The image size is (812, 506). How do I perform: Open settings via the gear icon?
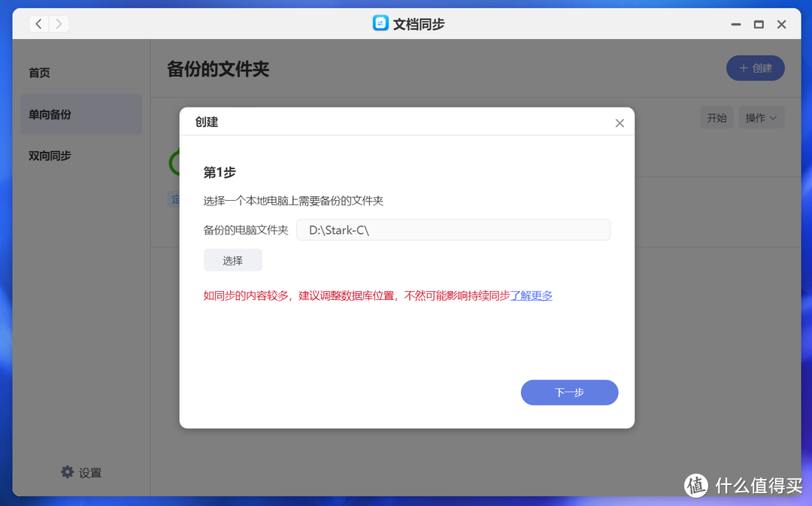68,472
